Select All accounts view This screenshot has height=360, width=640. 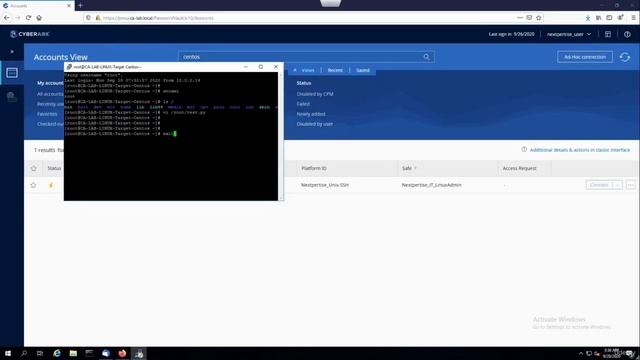tap(50, 94)
